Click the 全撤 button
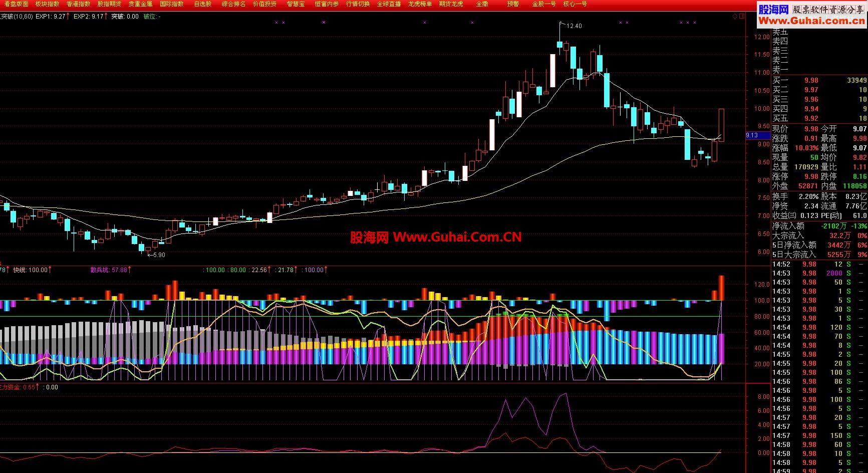 pos(482,4)
